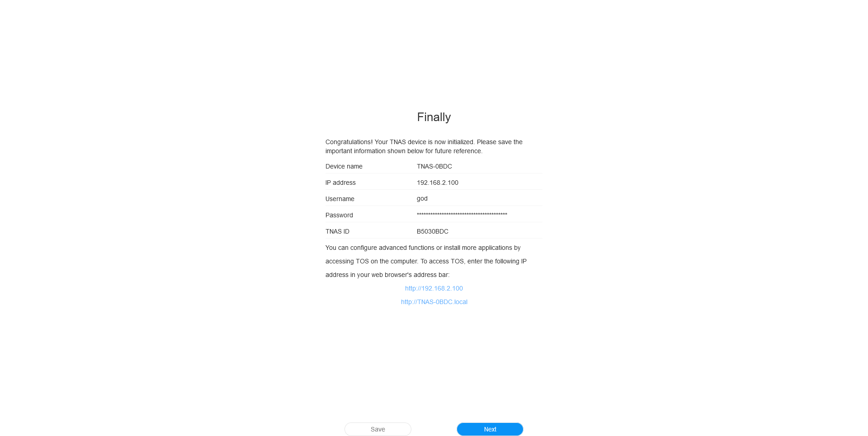Save the device information with Save button
This screenshot has width=868, height=436.
tap(378, 429)
